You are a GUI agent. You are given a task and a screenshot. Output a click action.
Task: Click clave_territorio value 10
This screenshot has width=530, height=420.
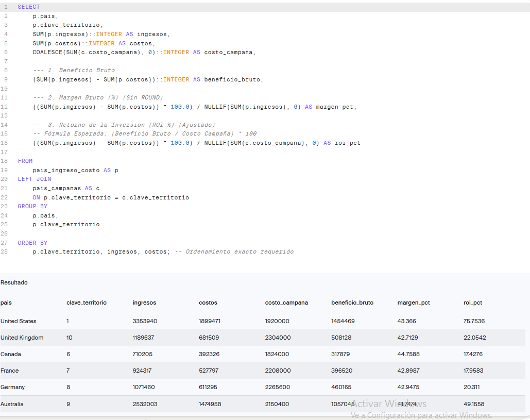click(70, 338)
